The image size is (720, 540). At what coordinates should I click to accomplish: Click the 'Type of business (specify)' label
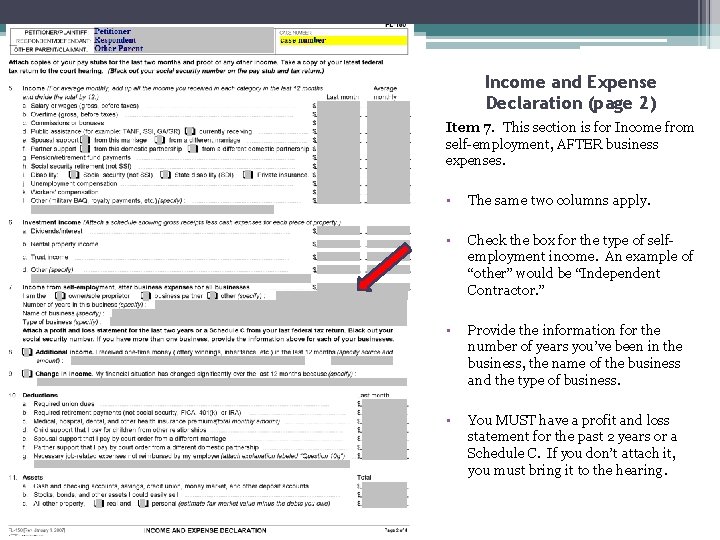[61, 322]
